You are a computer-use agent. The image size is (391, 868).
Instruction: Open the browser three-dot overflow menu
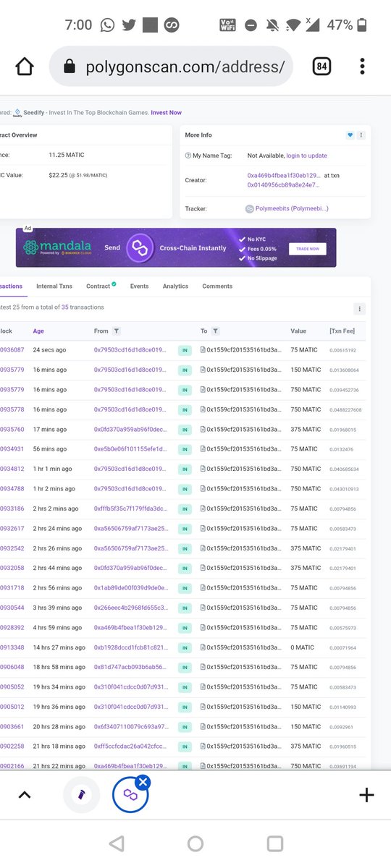click(x=362, y=67)
